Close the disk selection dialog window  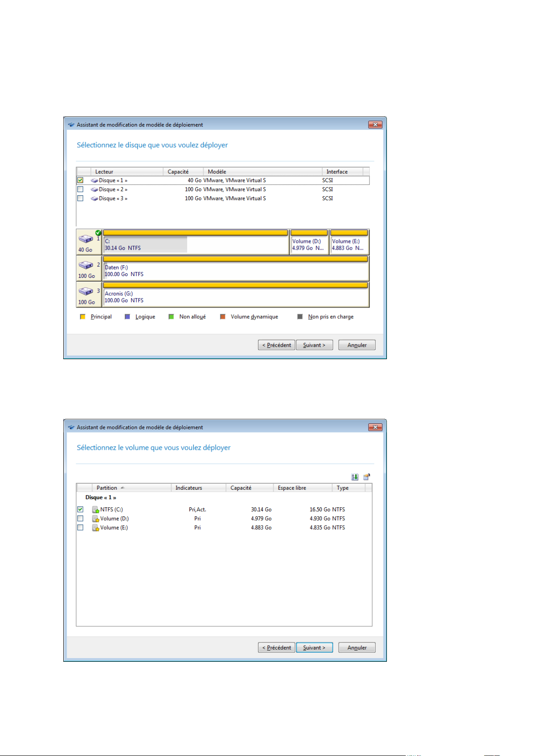[x=375, y=125]
